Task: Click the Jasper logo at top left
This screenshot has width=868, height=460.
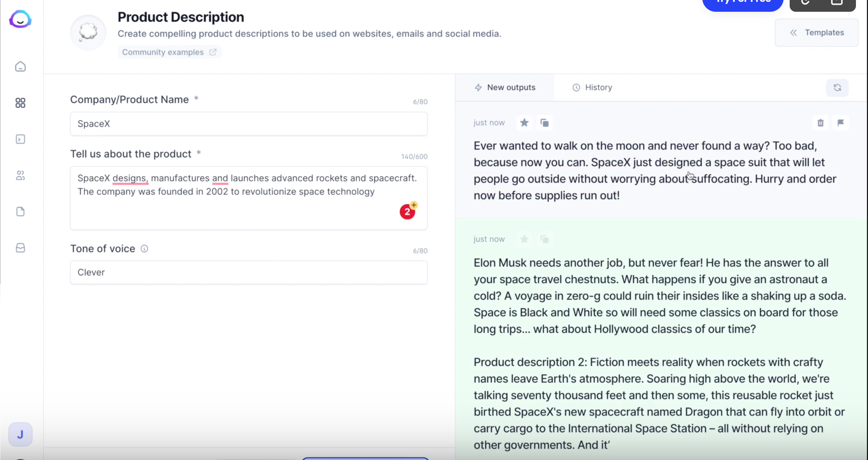Action: 20,19
